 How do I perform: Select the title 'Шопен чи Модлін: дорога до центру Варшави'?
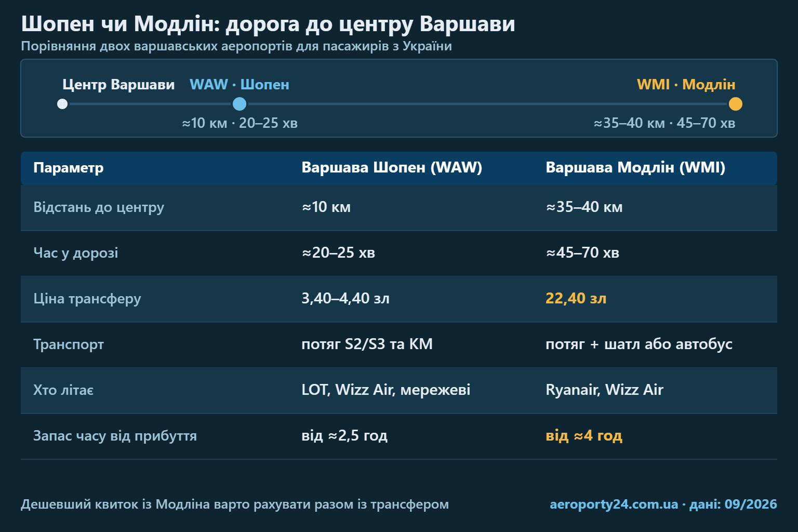tap(268, 24)
